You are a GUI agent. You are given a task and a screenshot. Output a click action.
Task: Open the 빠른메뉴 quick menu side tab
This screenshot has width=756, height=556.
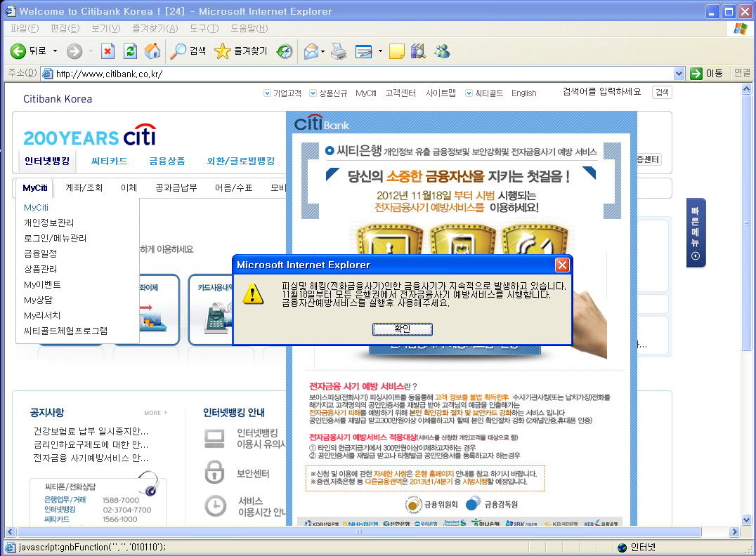tap(696, 232)
